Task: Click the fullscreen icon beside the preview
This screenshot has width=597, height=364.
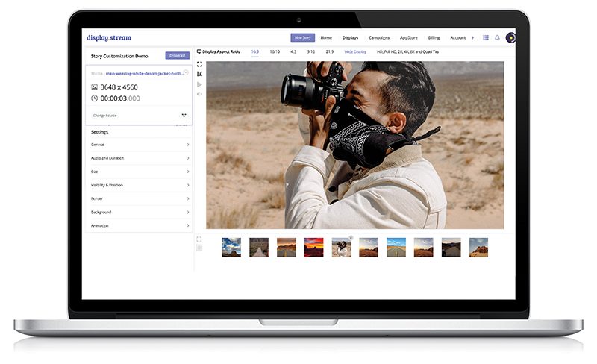Action: 199,64
